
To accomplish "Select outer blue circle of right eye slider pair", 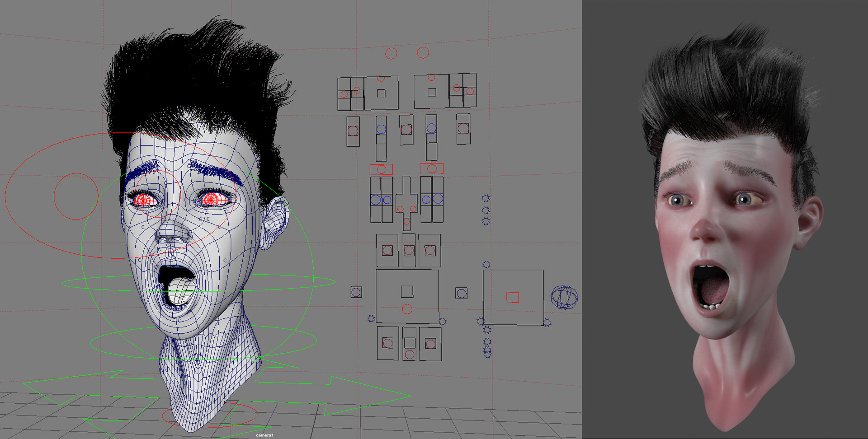I will tap(438, 199).
